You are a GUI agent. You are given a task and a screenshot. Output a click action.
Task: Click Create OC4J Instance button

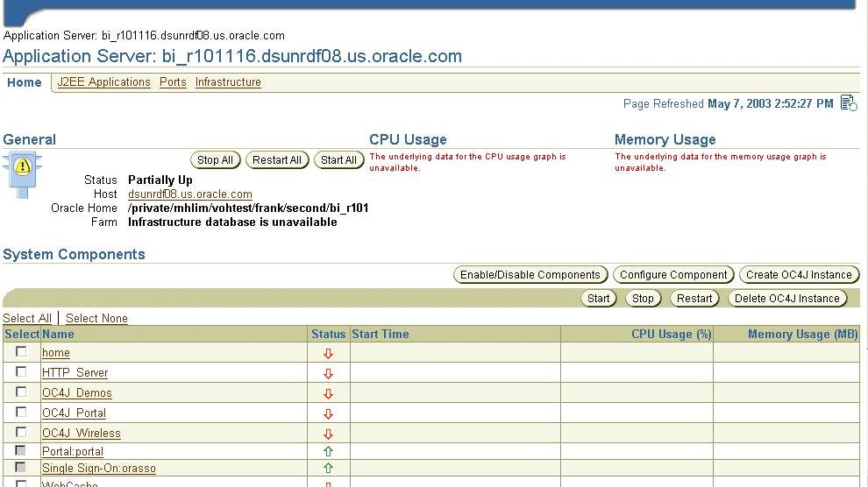tap(799, 275)
